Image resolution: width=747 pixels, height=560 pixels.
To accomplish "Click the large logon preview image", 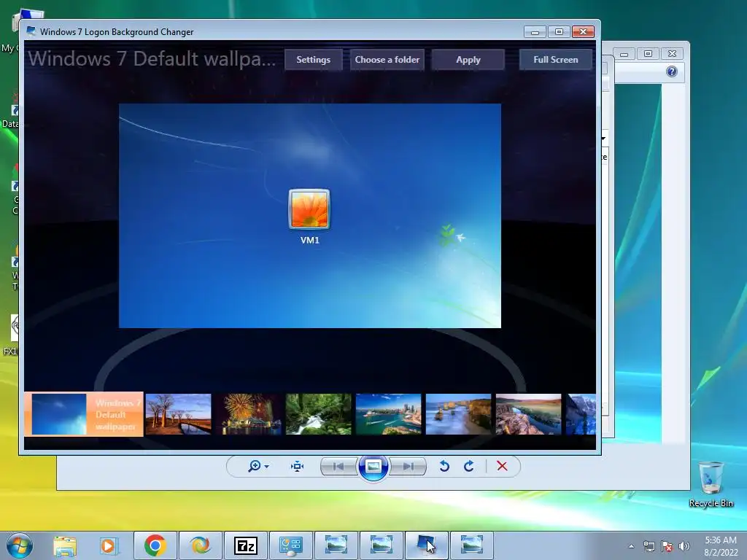I will pyautogui.click(x=309, y=216).
